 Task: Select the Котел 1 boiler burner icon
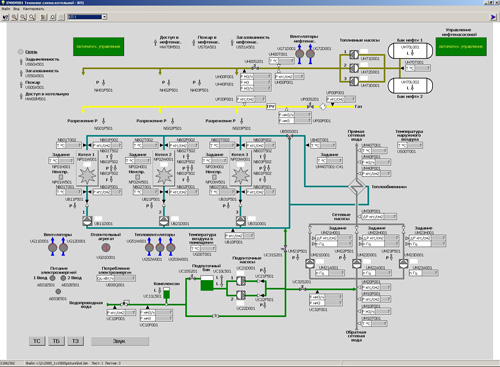87,175
